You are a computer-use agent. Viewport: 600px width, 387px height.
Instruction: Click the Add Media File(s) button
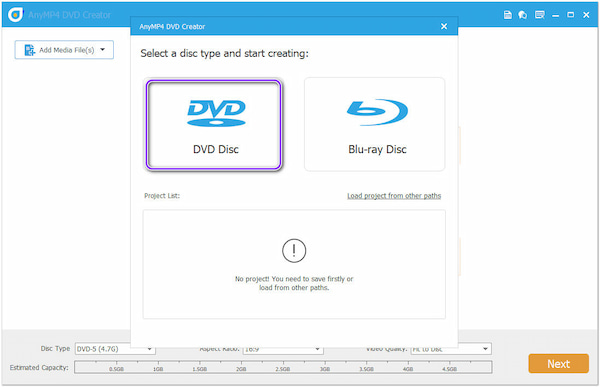click(64, 50)
